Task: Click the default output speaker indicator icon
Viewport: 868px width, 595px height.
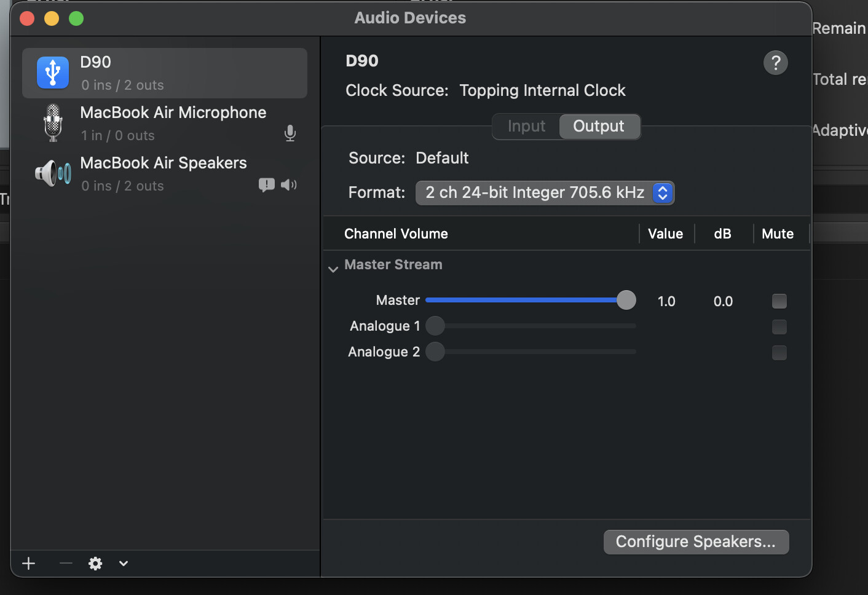Action: coord(289,185)
